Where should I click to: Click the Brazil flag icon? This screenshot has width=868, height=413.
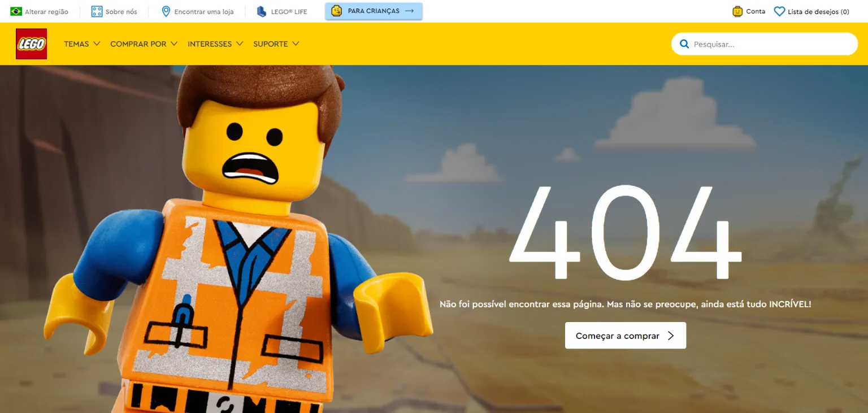tap(16, 11)
